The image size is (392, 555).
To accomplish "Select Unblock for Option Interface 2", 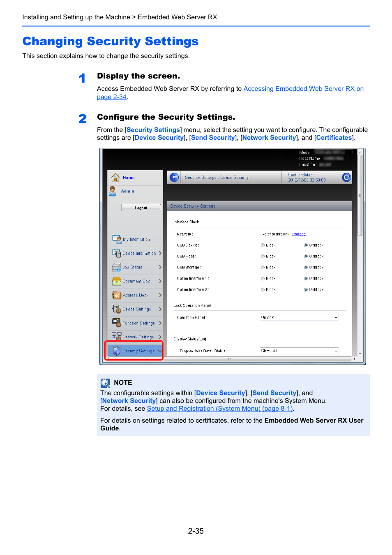I will click(x=306, y=289).
